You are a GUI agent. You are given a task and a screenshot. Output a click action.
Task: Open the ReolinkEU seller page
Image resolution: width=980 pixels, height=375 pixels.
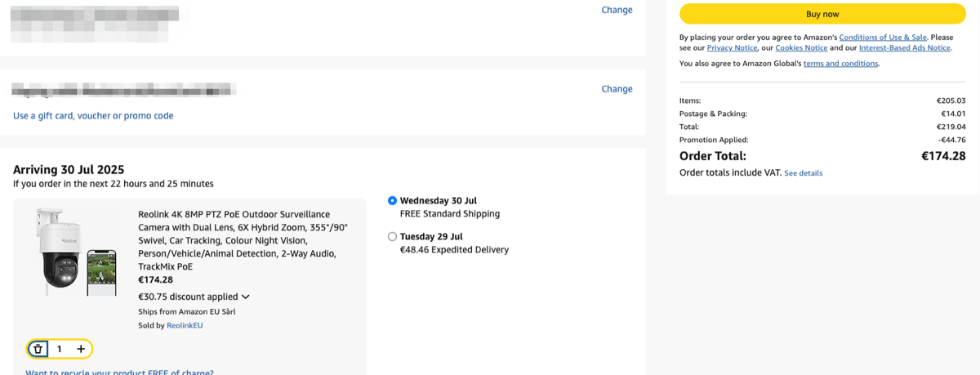185,325
